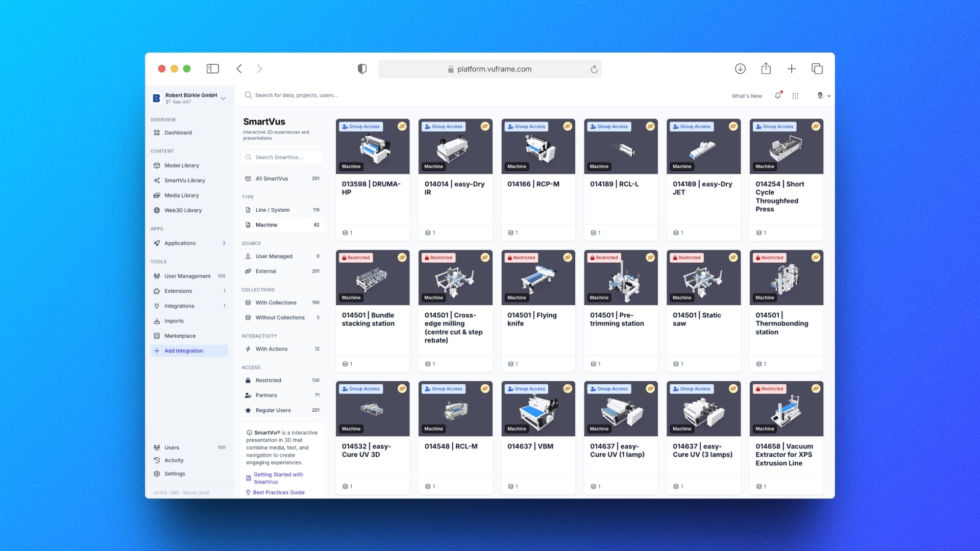Reload page with the refresh icon

[594, 69]
